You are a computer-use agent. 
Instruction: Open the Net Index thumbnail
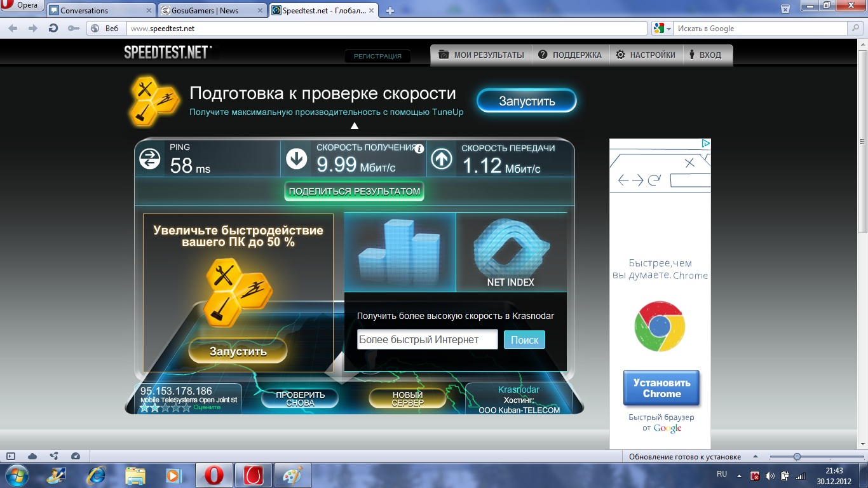(511, 252)
